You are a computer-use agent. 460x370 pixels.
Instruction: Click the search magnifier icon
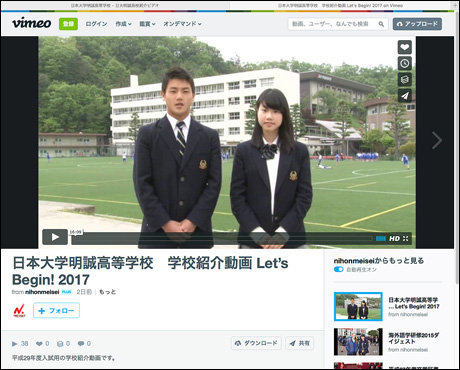pyautogui.click(x=381, y=24)
